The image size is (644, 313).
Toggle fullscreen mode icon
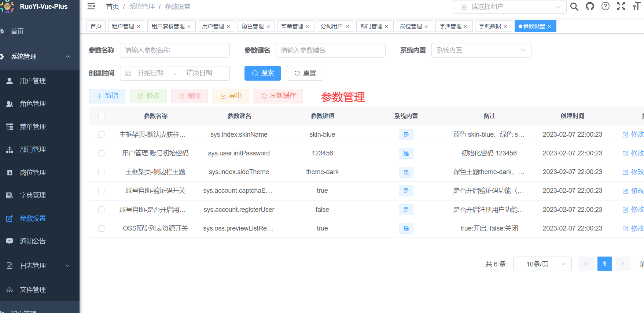621,6
